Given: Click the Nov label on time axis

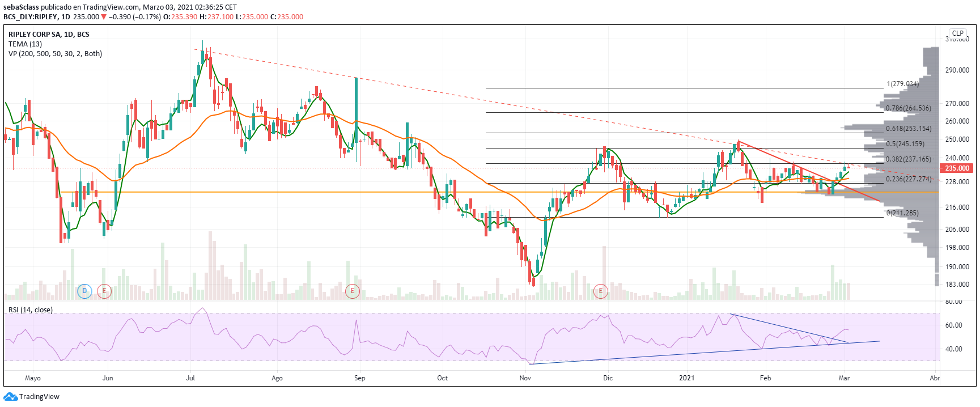Looking at the screenshot, I should click(525, 378).
